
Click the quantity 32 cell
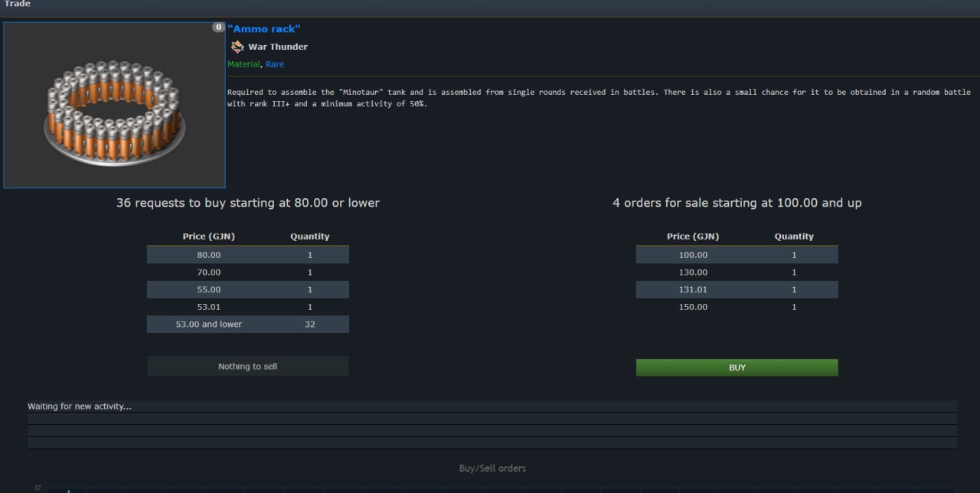coord(310,324)
